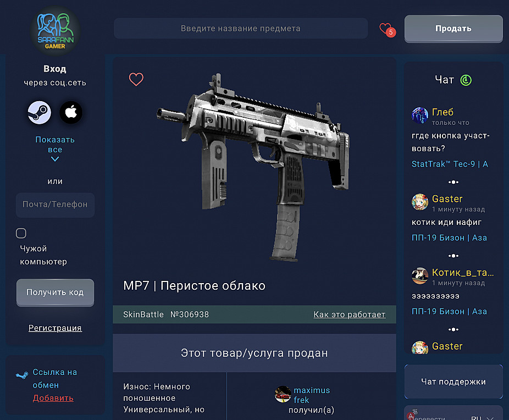Viewport: 509px width, 420px height.
Task: Toggle the Чужой компьютер checkbox
Action: click(x=21, y=233)
